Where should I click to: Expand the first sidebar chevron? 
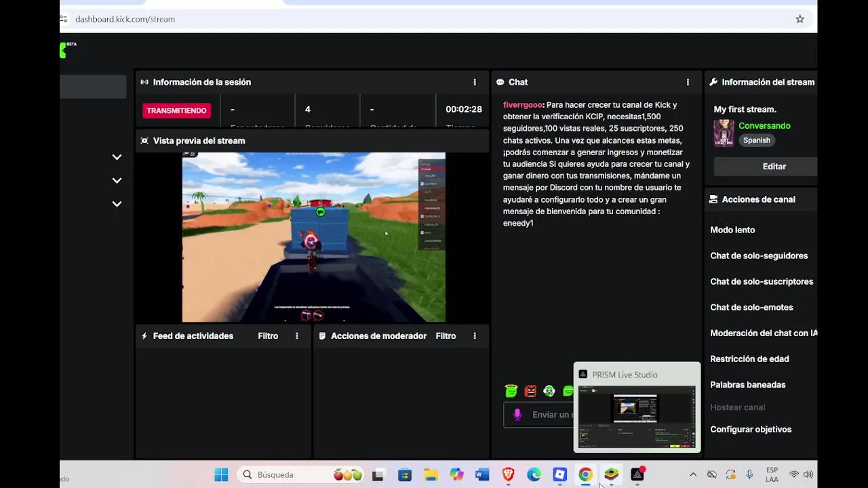coord(117,157)
